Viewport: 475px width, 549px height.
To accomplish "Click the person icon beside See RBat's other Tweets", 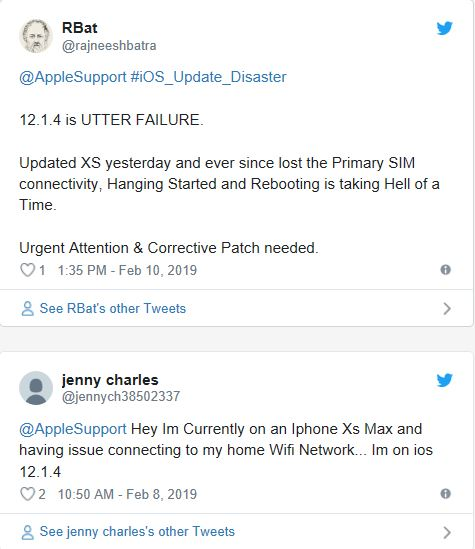I will (x=28, y=308).
